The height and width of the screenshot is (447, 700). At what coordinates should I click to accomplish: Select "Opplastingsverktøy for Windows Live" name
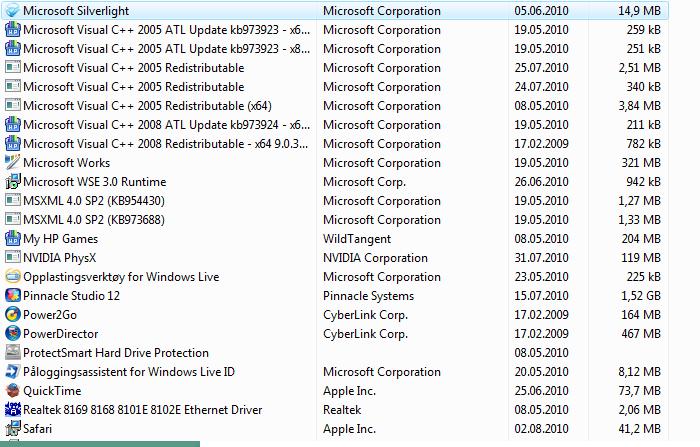pyautogui.click(x=121, y=277)
